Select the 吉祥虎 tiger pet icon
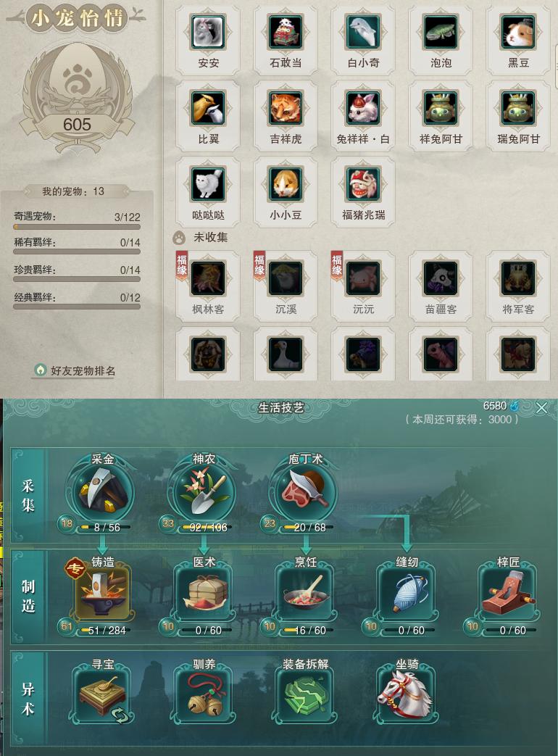The height and width of the screenshot is (756, 558). click(286, 108)
